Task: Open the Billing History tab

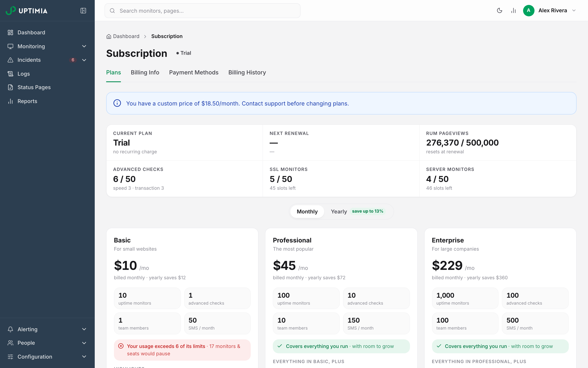Action: tap(247, 73)
